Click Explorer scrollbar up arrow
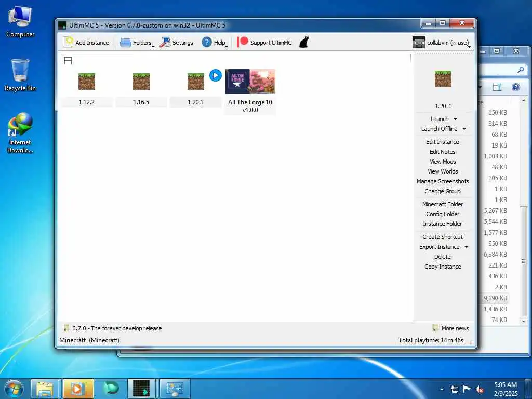Viewport: 532px width, 399px height. pos(524,101)
